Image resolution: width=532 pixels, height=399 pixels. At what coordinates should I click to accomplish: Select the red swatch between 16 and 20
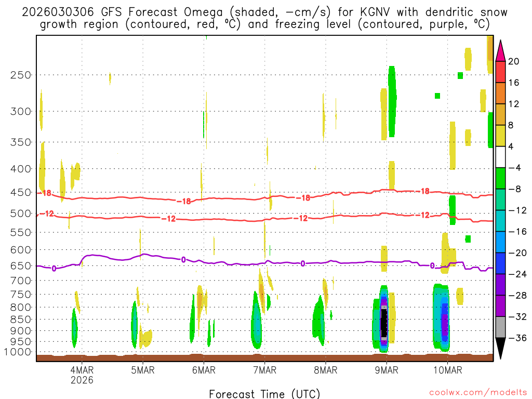(501, 72)
